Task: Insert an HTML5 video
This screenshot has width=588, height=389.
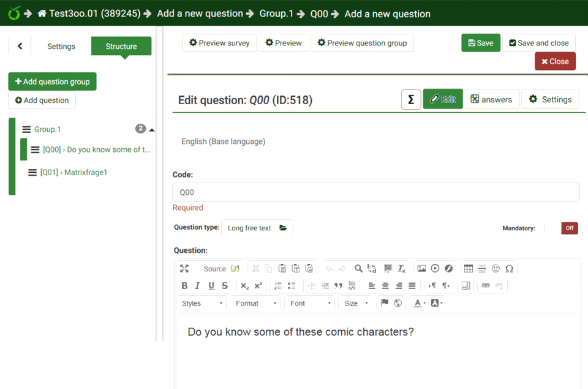Action: (x=435, y=268)
